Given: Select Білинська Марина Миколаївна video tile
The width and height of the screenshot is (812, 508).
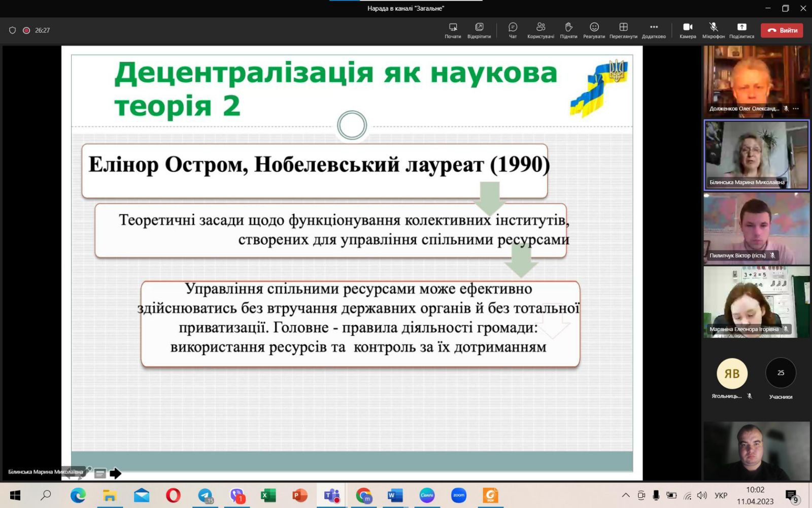Looking at the screenshot, I should coord(756,155).
